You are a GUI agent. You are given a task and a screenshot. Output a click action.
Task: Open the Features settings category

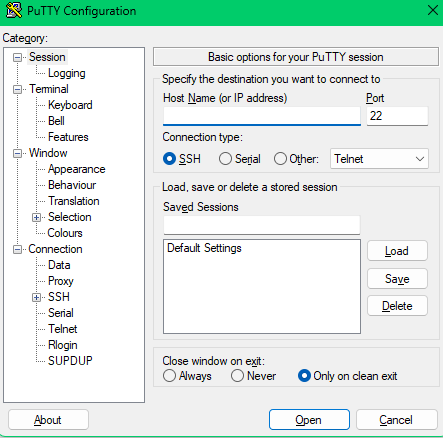tap(68, 137)
